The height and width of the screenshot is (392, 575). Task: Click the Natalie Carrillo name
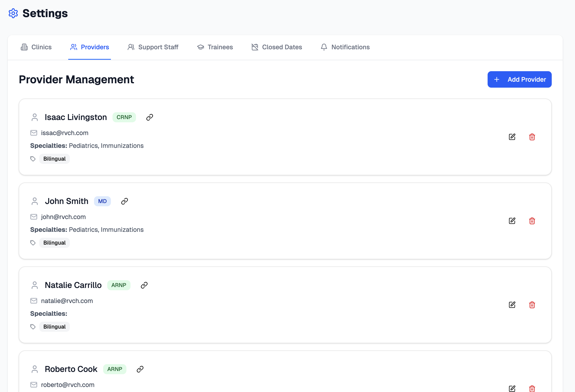(73, 285)
